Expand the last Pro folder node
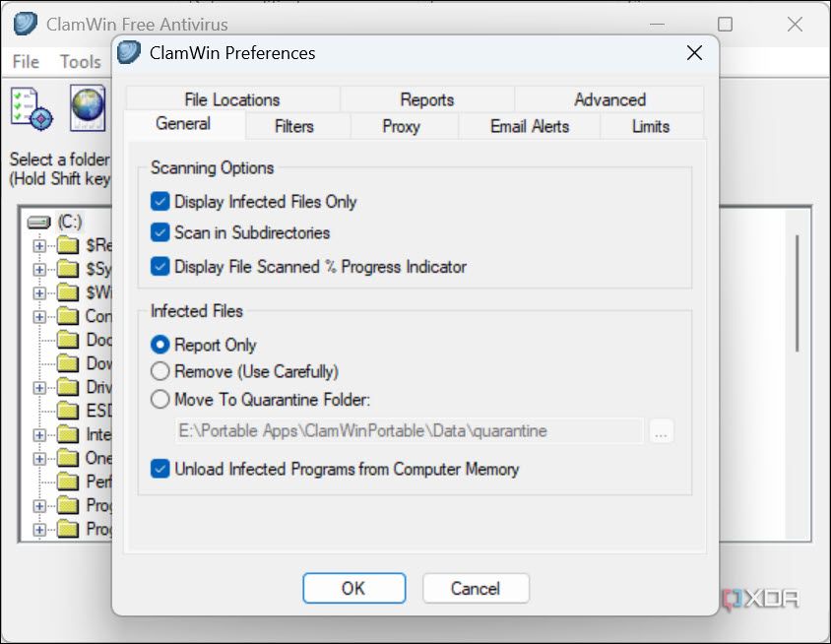 point(39,530)
